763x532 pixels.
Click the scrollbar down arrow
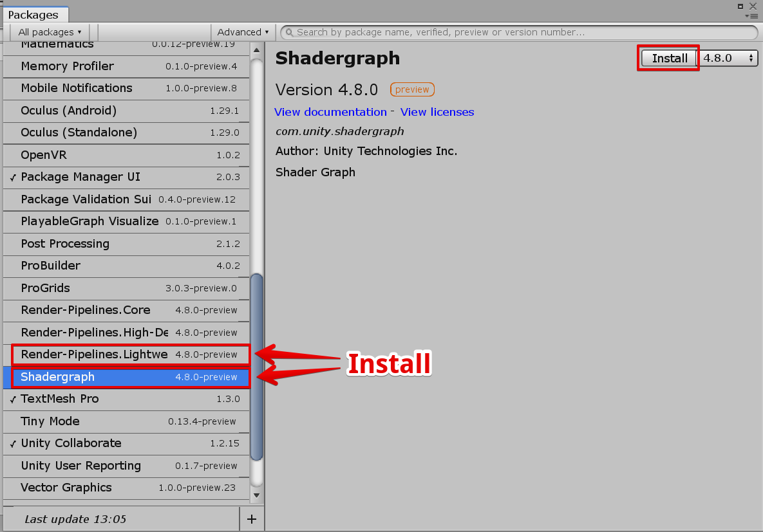click(256, 495)
